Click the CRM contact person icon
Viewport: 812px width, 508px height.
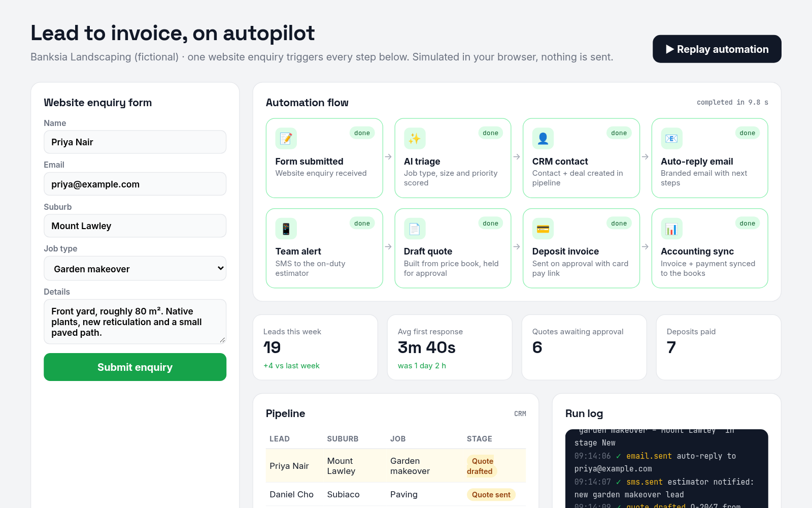coord(543,139)
